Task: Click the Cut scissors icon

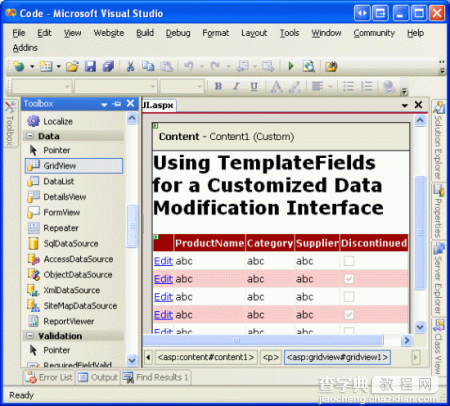Action: tap(130, 66)
